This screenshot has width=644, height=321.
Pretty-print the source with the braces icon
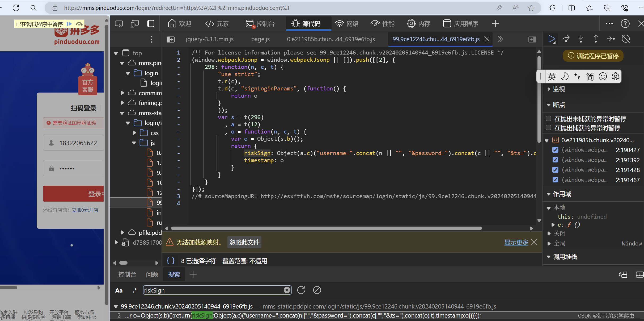pyautogui.click(x=171, y=261)
